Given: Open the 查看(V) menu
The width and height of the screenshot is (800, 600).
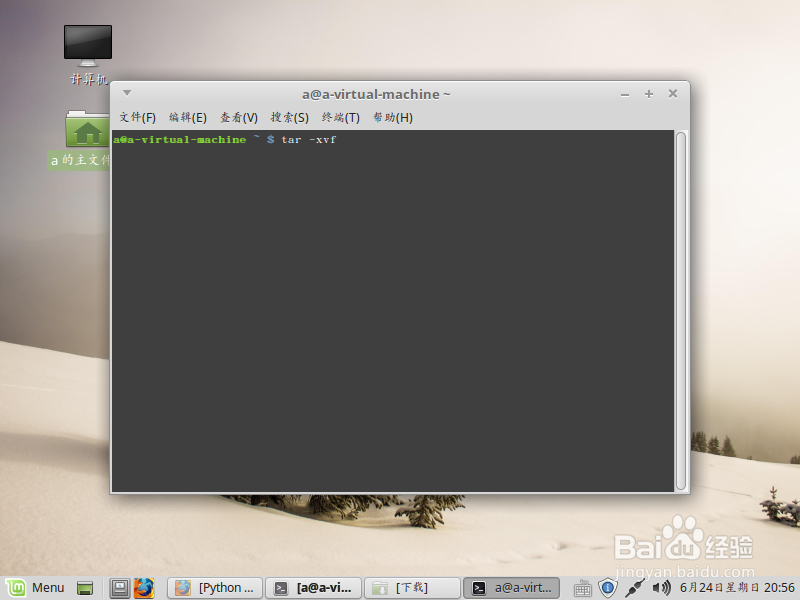Looking at the screenshot, I should (238, 117).
